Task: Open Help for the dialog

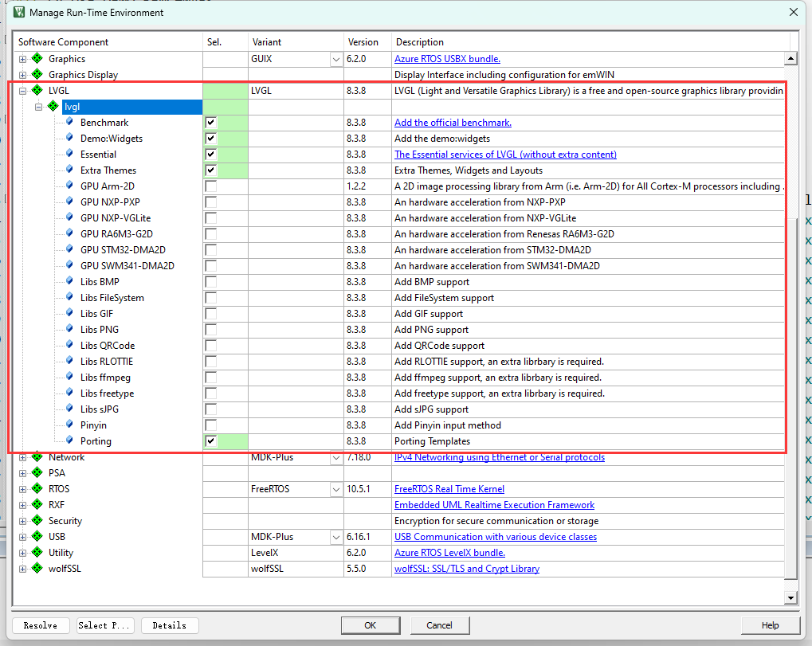Action: pyautogui.click(x=770, y=625)
